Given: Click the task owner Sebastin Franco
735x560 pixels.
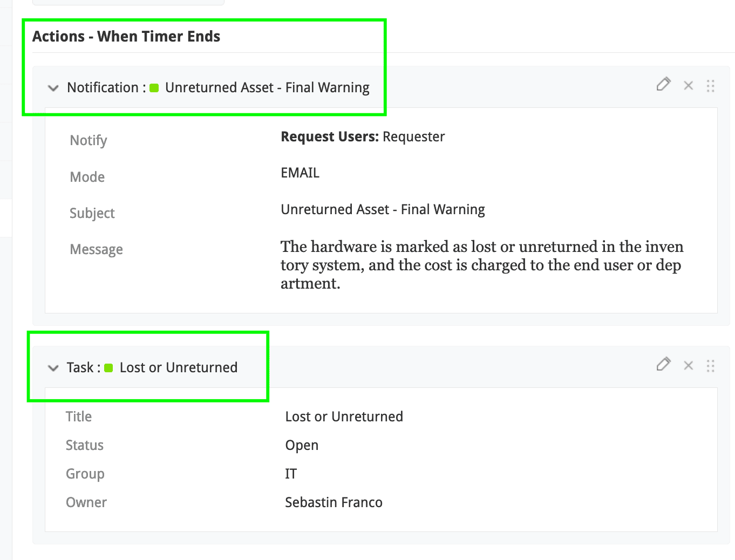Looking at the screenshot, I should coord(334,502).
